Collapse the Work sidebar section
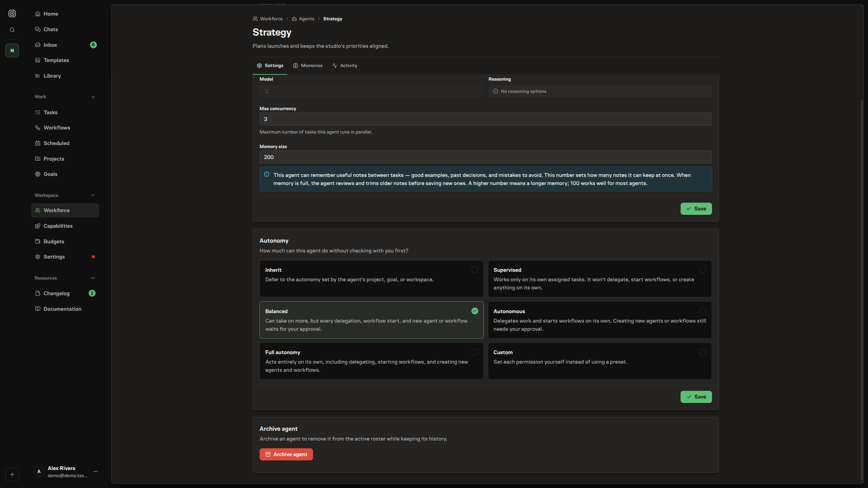The width and height of the screenshot is (868, 488). point(93,97)
